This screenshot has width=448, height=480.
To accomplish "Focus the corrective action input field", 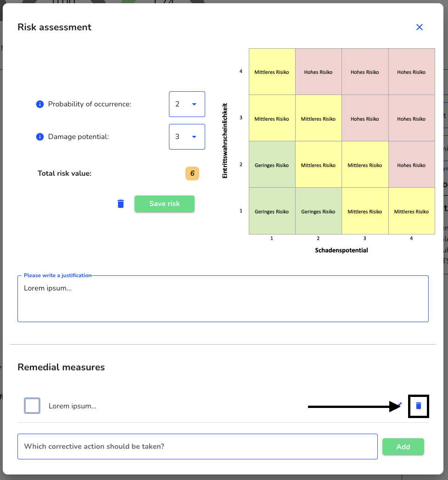I will [197, 447].
